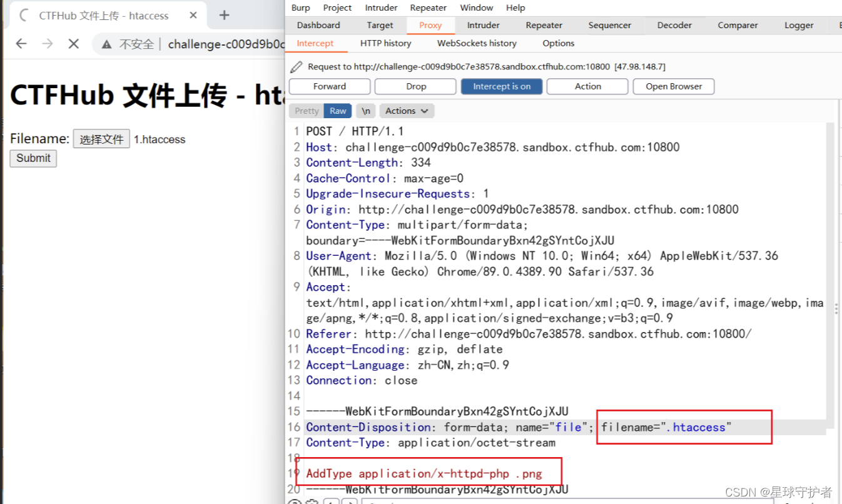Screen dimensions: 842x504
Task: Open the Window menu
Action: point(477,8)
